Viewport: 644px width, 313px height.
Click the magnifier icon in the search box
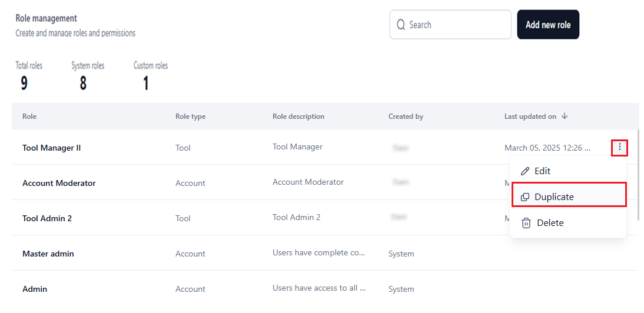click(x=401, y=25)
